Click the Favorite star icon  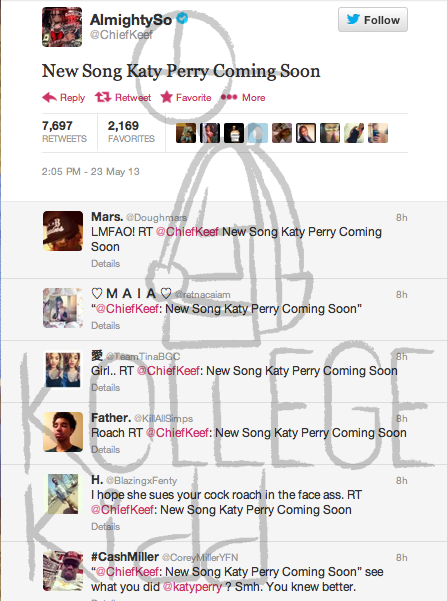click(x=166, y=97)
